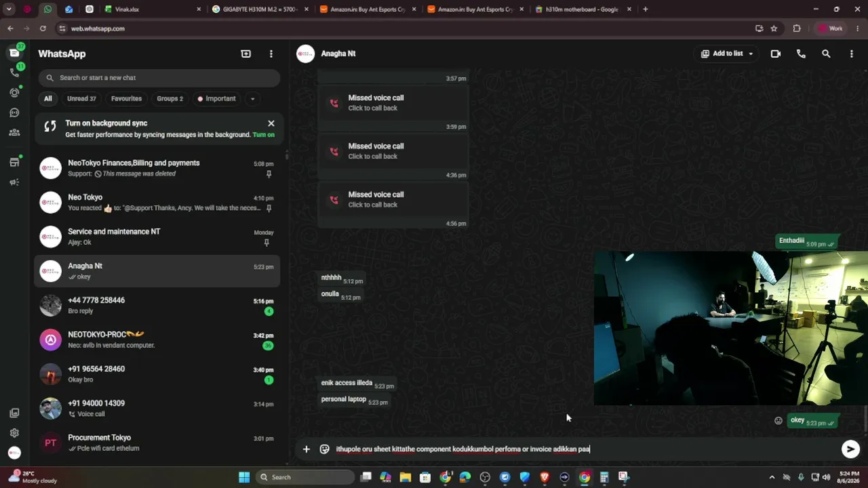Switch to the h310m motherboard Google tab
The height and width of the screenshot is (488, 868).
pyautogui.click(x=583, y=9)
